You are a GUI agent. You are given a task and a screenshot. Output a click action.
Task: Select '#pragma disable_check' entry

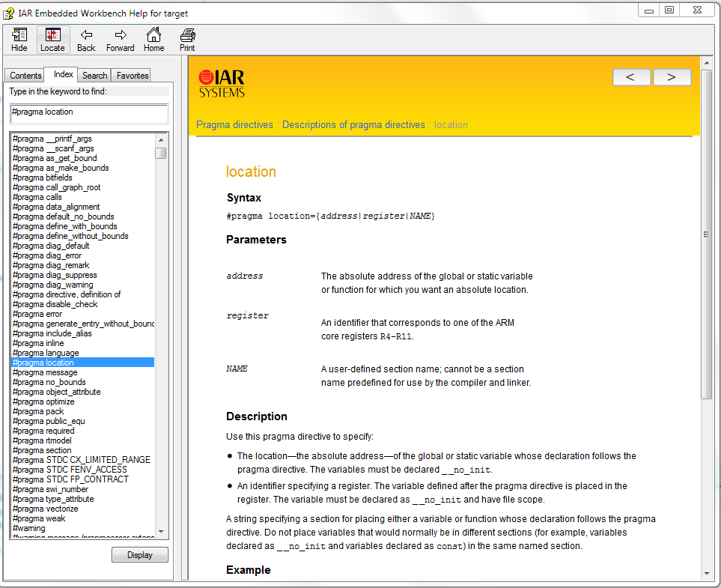pos(55,304)
